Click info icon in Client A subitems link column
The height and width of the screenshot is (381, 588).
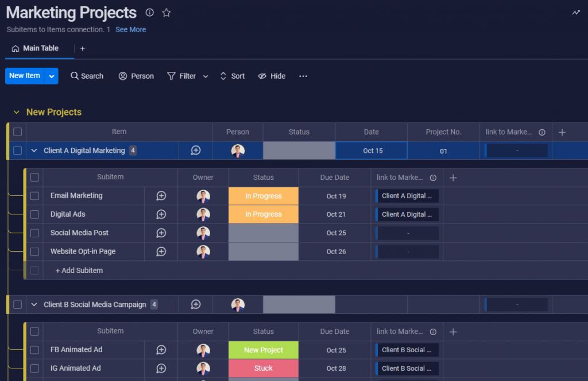(x=433, y=178)
